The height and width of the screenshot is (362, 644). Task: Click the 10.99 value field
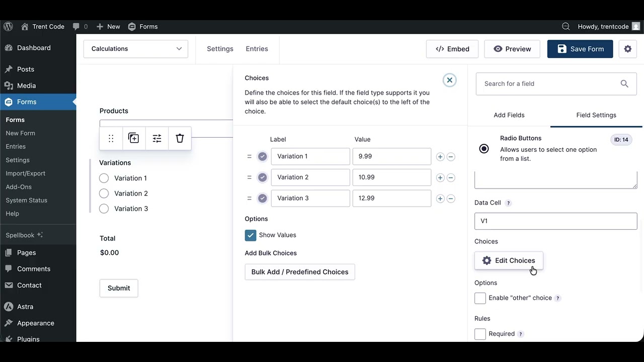coord(392,177)
